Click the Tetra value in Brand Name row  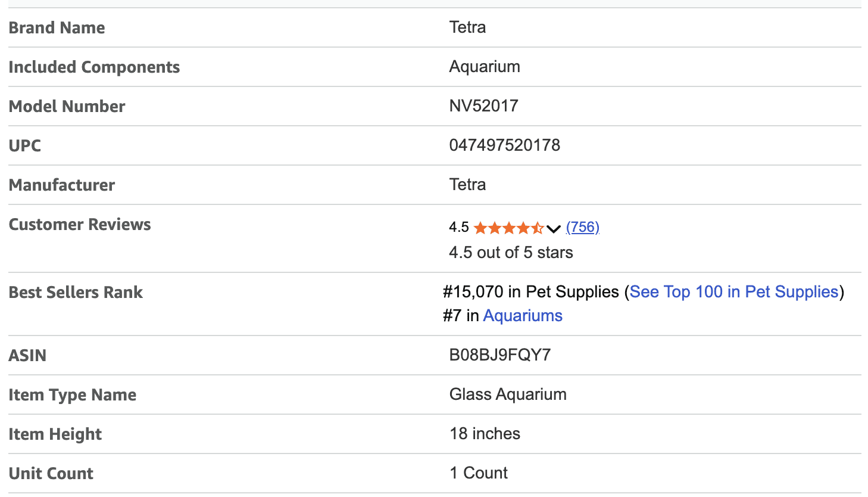pos(467,27)
